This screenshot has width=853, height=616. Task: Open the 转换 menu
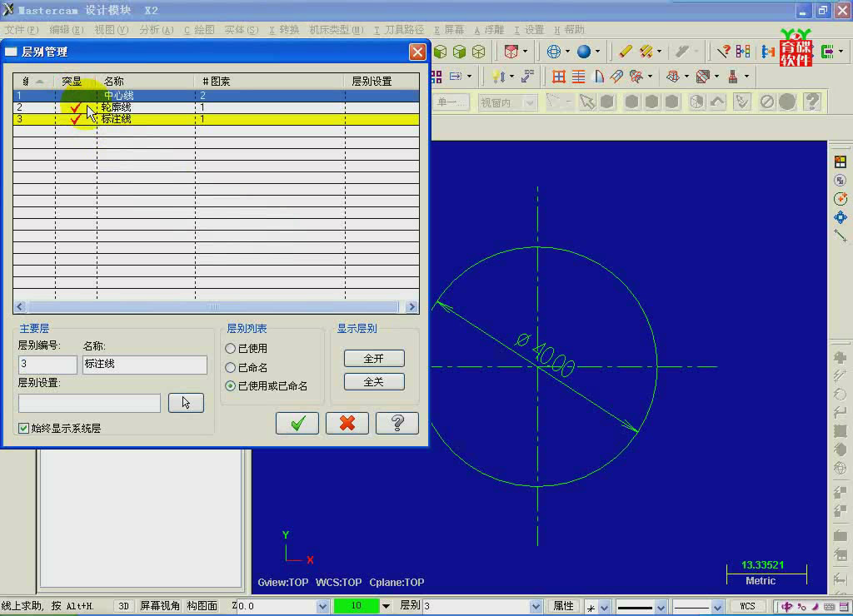click(x=284, y=30)
